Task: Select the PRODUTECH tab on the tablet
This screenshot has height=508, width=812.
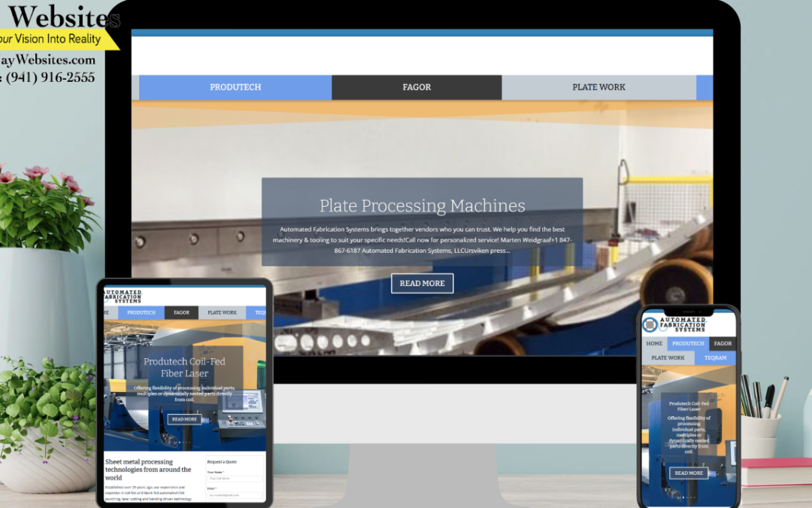Action: pos(141,312)
